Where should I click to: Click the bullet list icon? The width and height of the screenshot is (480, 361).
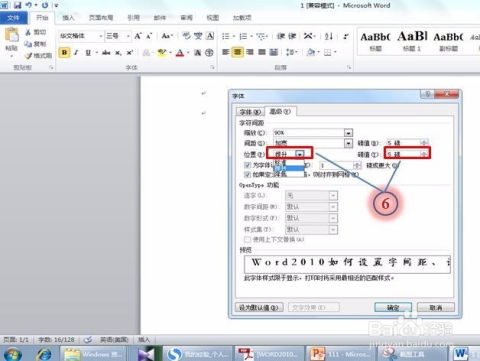226,36
